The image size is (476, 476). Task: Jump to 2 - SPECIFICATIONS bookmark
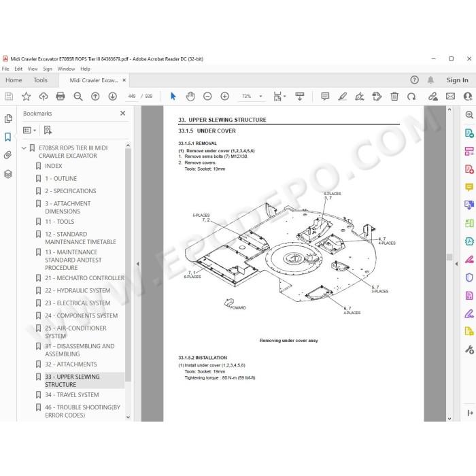click(71, 191)
